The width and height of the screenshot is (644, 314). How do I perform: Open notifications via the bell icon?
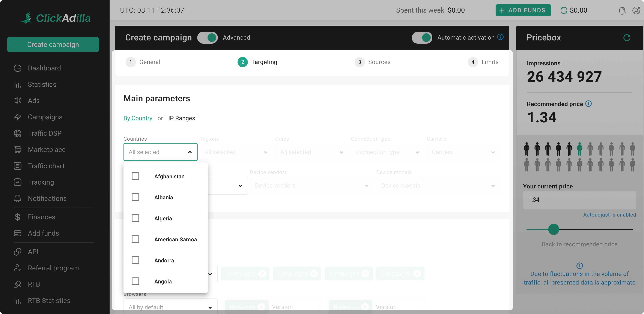[622, 11]
